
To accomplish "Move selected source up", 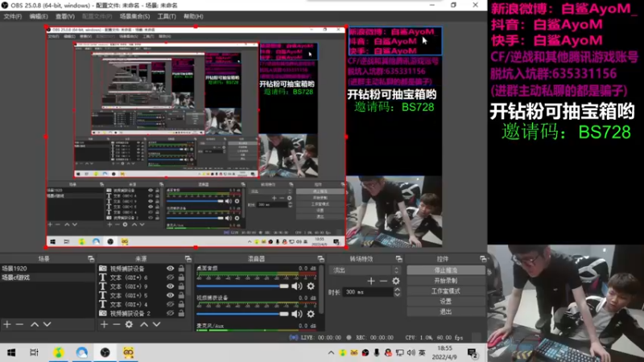I will [144, 324].
